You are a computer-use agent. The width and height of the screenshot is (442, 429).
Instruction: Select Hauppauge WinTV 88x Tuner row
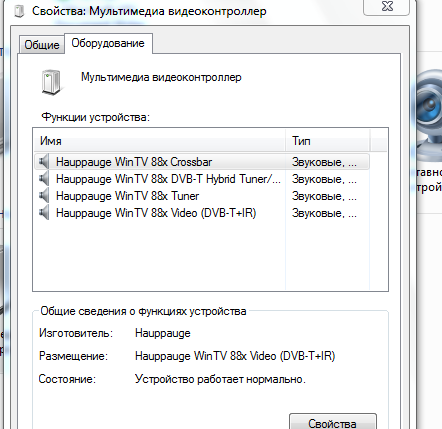(x=202, y=196)
